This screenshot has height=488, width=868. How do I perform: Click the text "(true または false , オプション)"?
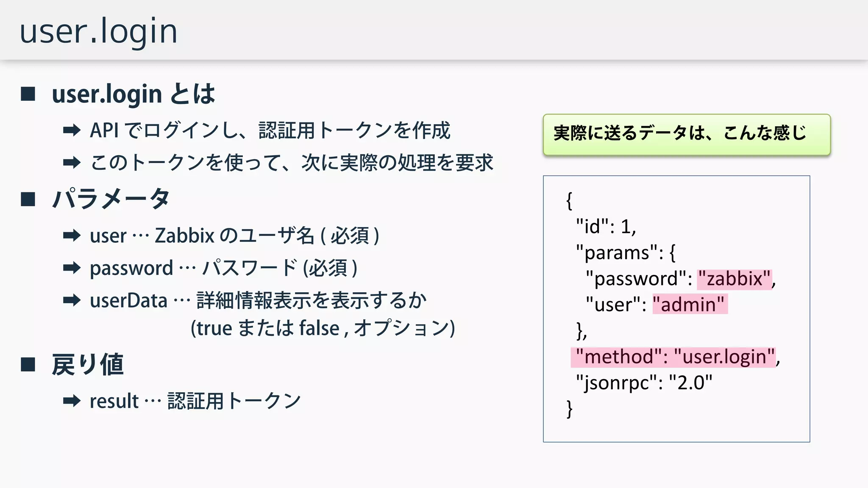(x=323, y=328)
